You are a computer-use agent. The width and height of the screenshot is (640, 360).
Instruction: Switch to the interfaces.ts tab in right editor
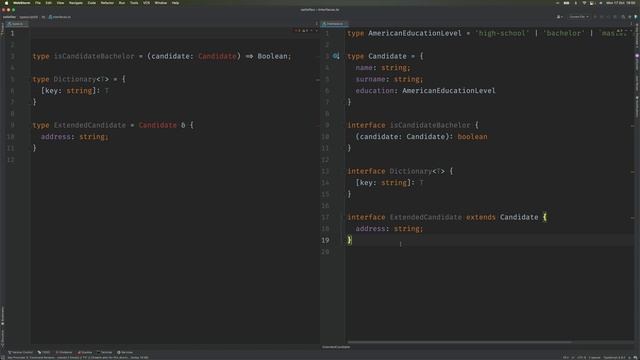point(334,24)
